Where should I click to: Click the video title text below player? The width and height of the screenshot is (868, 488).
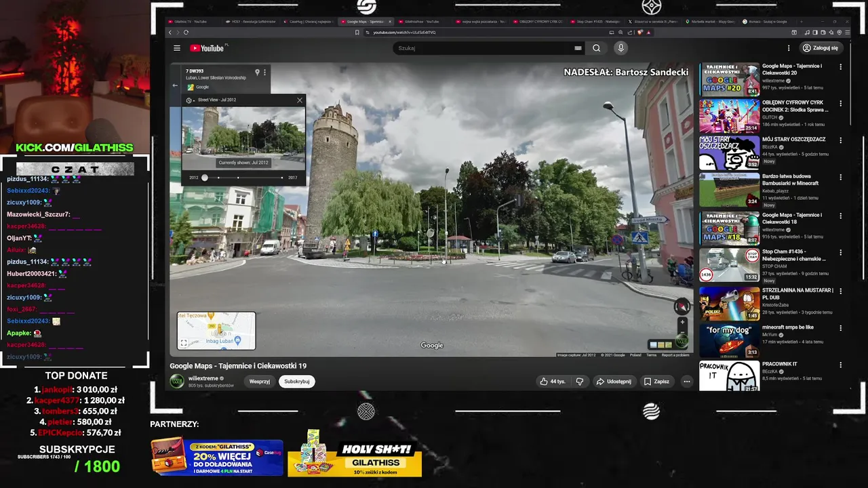tap(238, 366)
